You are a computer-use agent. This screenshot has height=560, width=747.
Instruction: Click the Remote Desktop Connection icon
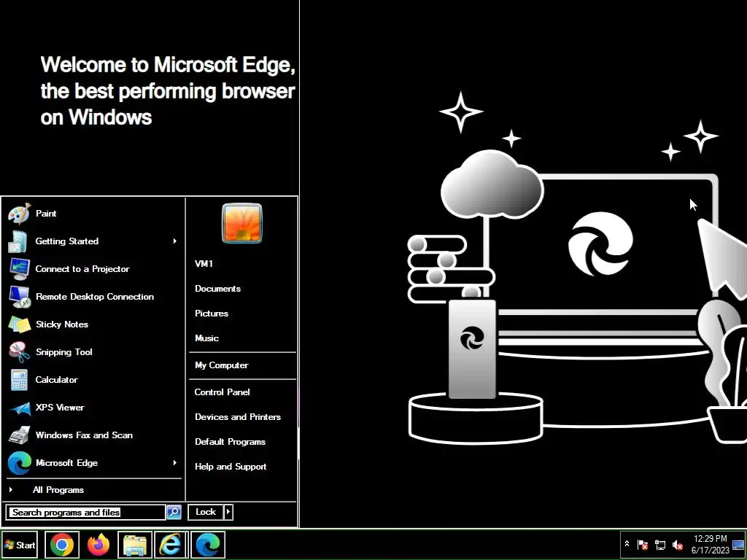tap(20, 297)
